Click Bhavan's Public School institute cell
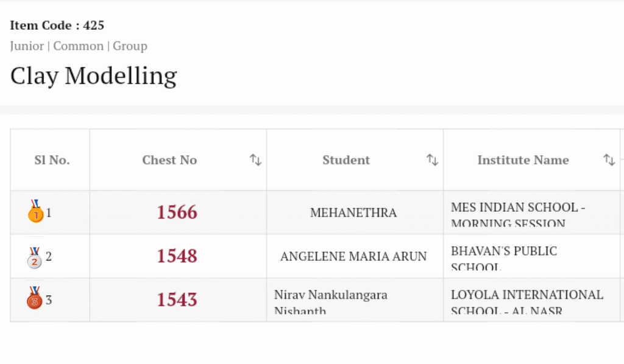 [x=504, y=257]
